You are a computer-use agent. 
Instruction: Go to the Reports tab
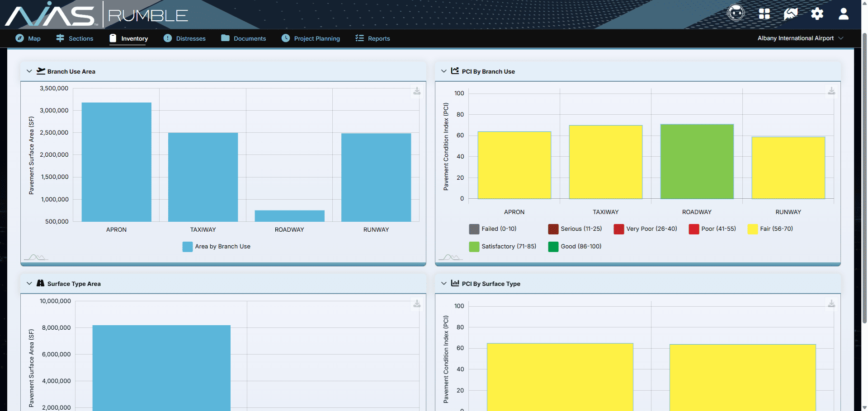pyautogui.click(x=373, y=38)
